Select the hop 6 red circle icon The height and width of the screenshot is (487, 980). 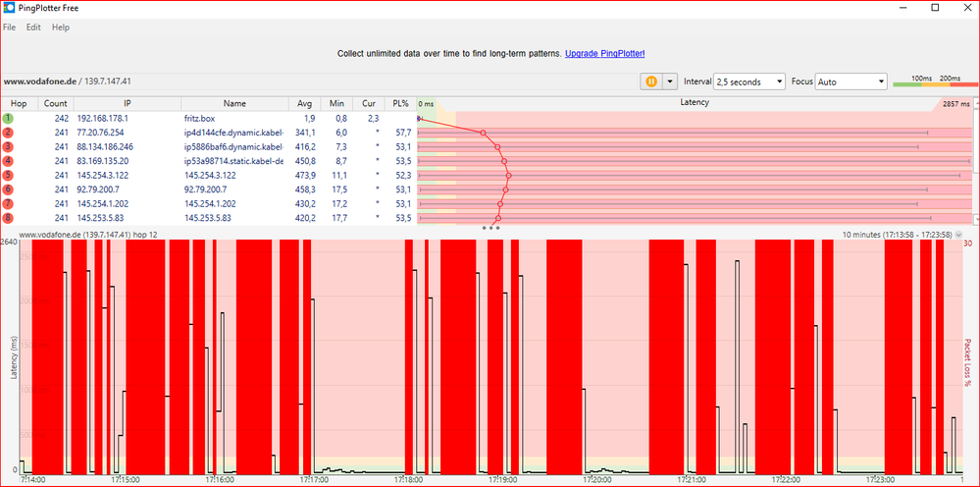coord(8,189)
